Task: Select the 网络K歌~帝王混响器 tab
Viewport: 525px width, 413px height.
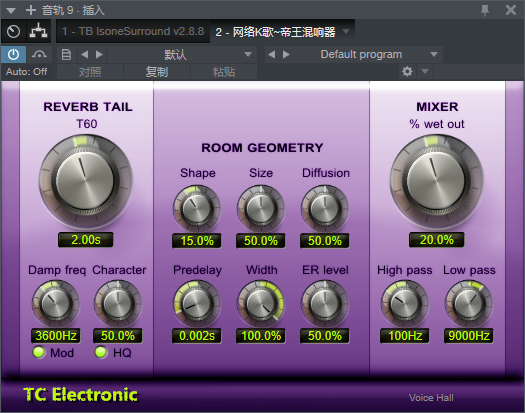Action: 275,32
